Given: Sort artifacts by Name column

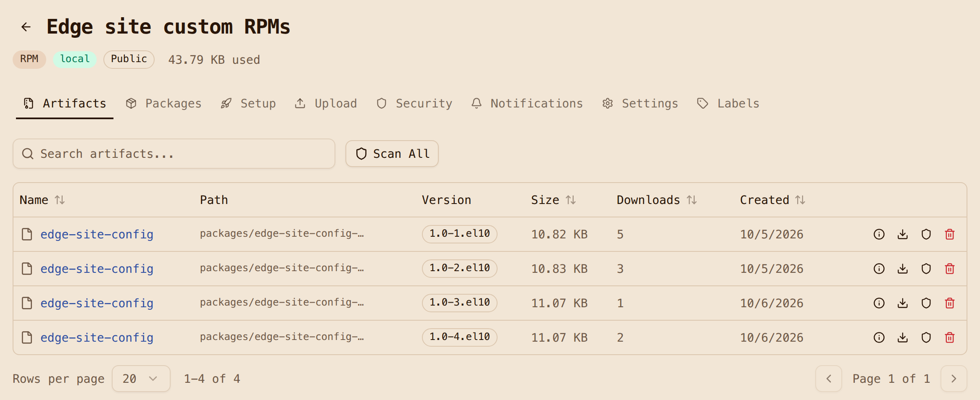Looking at the screenshot, I should [x=42, y=200].
